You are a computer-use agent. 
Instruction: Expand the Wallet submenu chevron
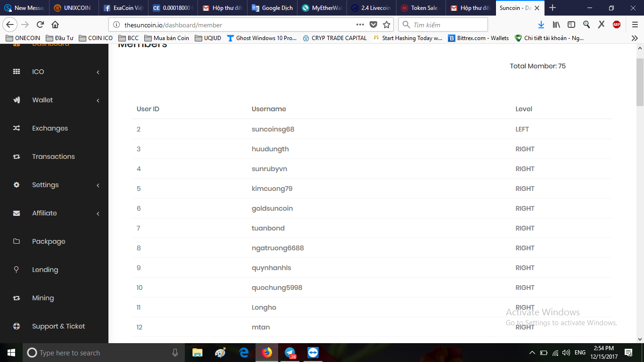coord(98,100)
